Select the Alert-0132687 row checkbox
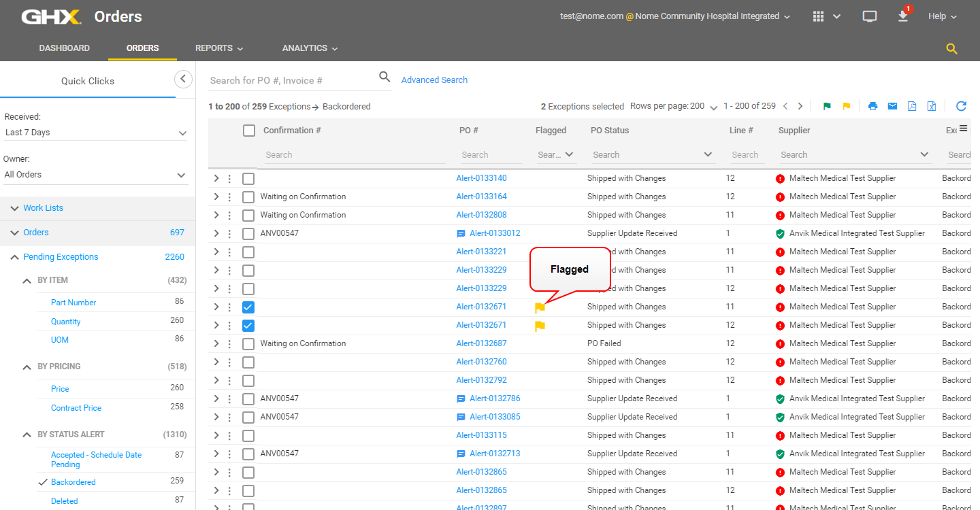 pyautogui.click(x=248, y=343)
